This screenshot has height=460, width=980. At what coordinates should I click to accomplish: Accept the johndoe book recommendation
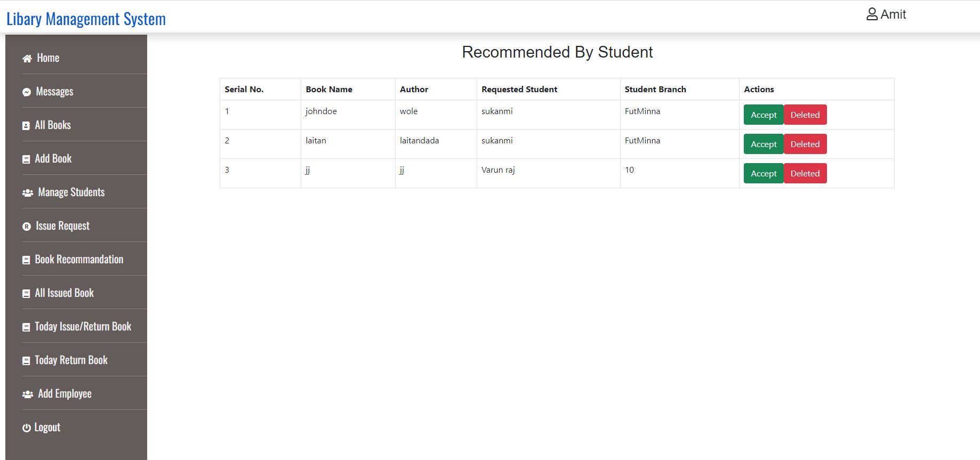click(x=764, y=115)
